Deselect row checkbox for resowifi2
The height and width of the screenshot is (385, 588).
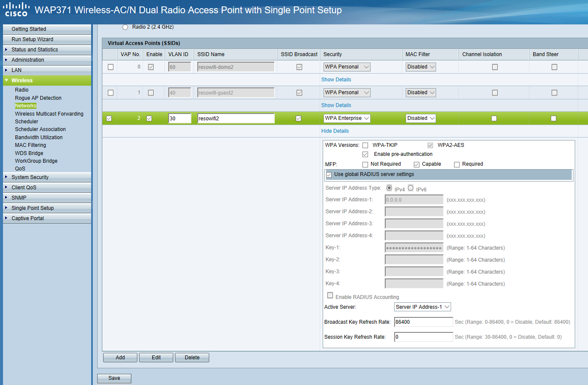(x=109, y=119)
